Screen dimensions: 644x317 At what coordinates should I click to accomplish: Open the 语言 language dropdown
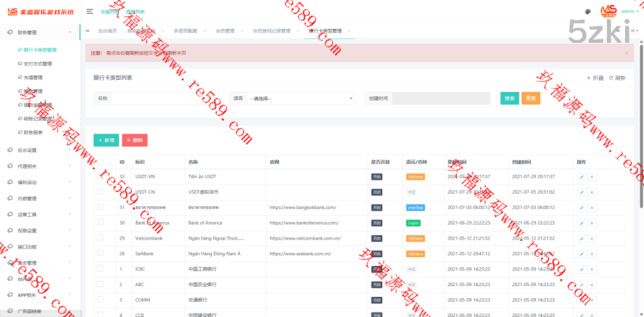[301, 98]
